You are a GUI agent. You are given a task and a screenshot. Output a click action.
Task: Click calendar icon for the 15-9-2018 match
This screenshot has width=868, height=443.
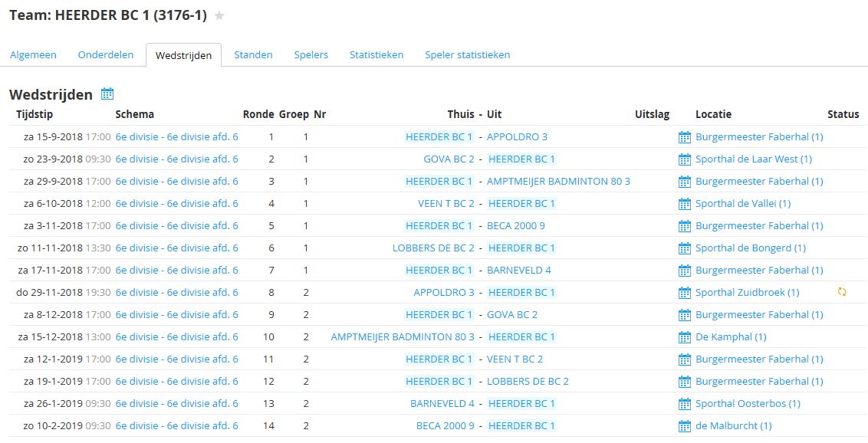(685, 137)
